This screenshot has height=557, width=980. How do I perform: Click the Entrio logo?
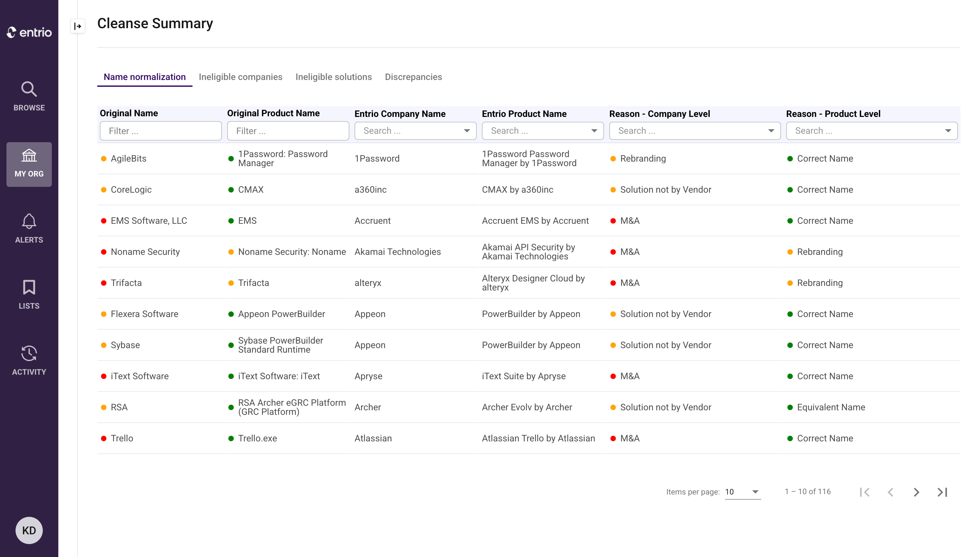[x=29, y=32]
